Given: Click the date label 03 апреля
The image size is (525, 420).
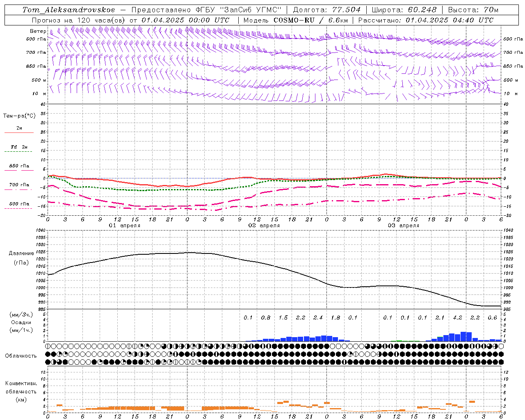Looking at the screenshot, I should pos(404,226).
